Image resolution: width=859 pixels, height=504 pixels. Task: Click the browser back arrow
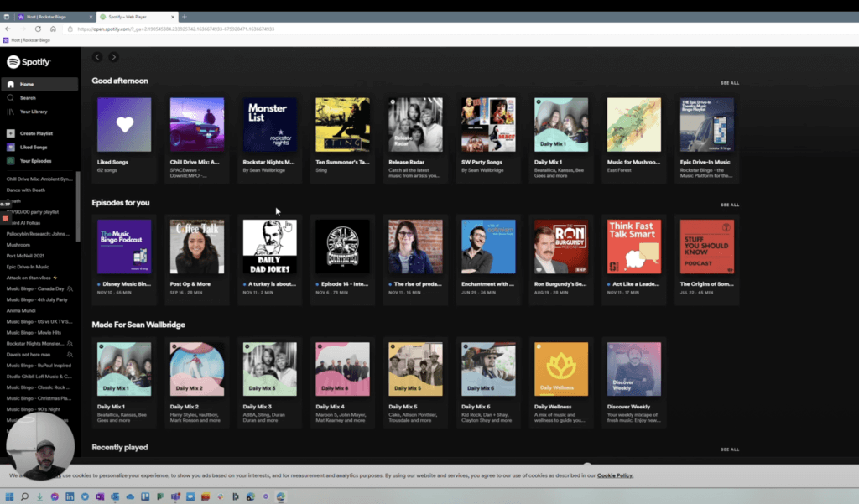click(8, 29)
